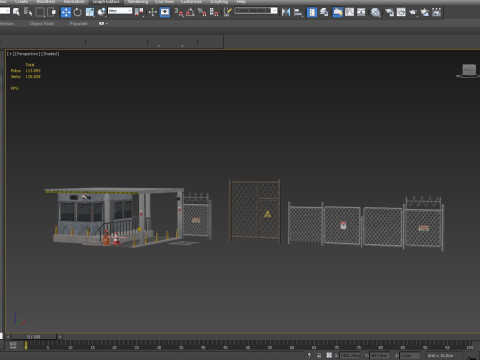The height and width of the screenshot is (360, 480).
Task: Choose the Select and Move tool
Action: pos(66,12)
